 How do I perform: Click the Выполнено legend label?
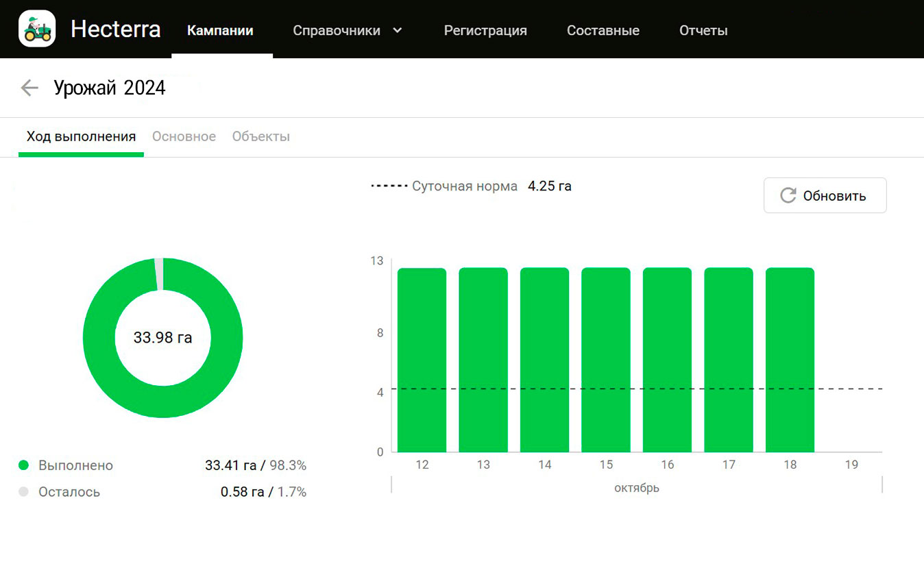point(75,465)
